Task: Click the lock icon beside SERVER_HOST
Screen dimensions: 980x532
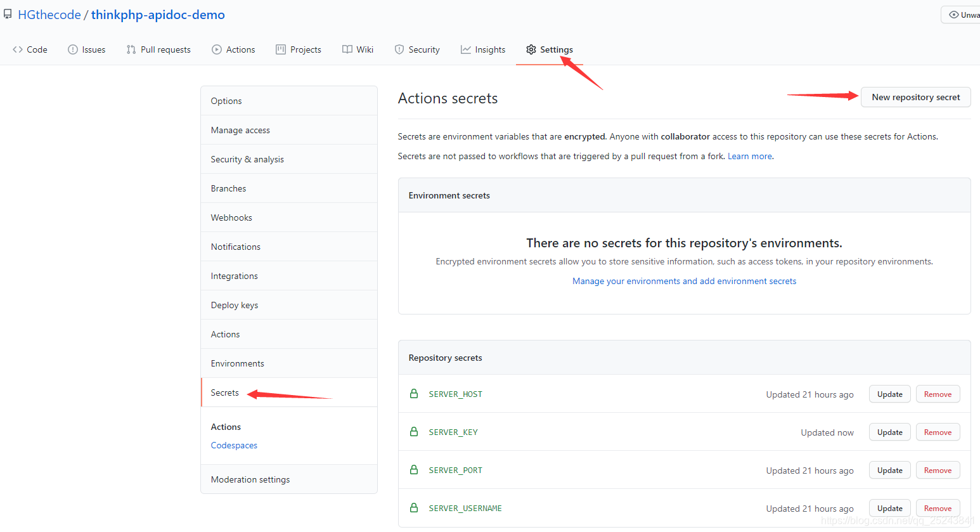Action: (x=414, y=394)
